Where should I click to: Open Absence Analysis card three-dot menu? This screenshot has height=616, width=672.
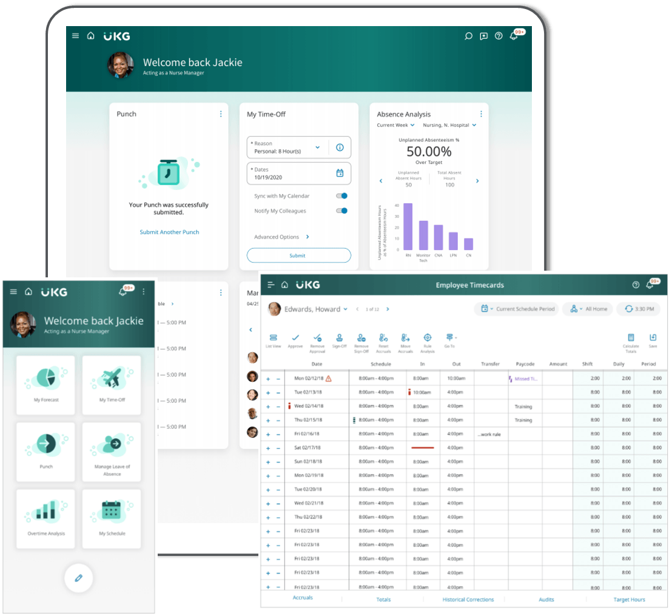coord(481,114)
